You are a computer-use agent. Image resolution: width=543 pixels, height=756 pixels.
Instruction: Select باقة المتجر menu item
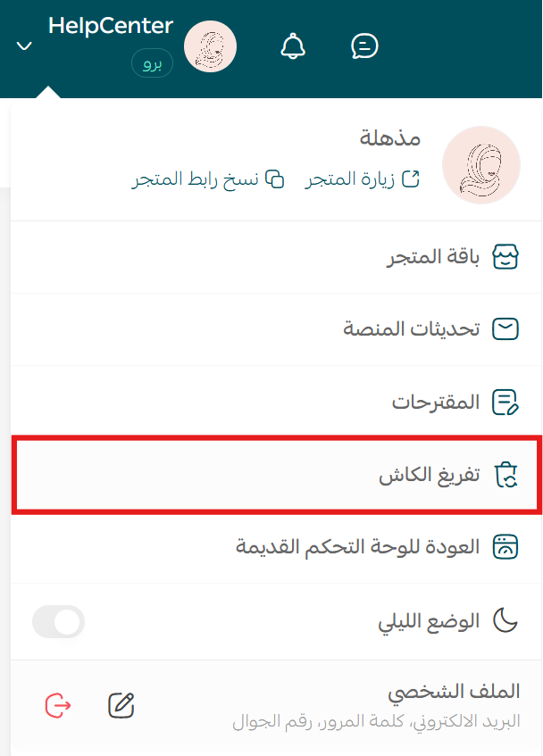(276, 257)
